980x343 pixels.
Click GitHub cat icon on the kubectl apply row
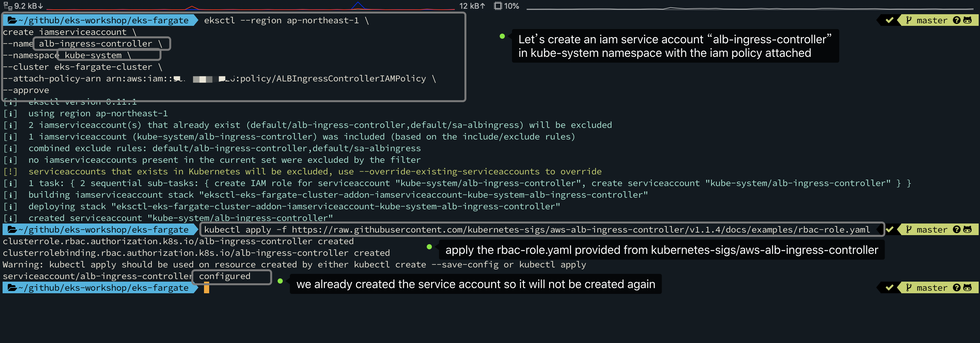[967, 230]
